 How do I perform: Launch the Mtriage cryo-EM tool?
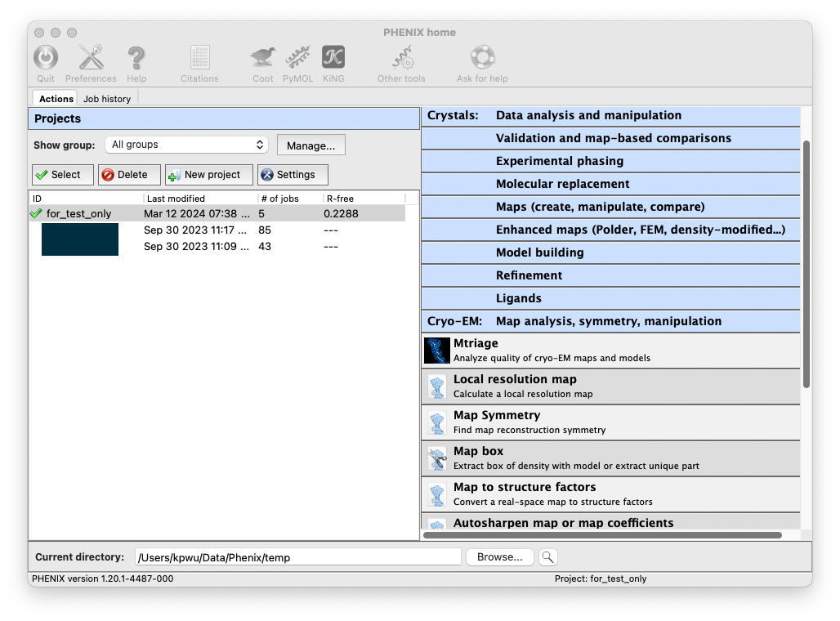click(572, 350)
